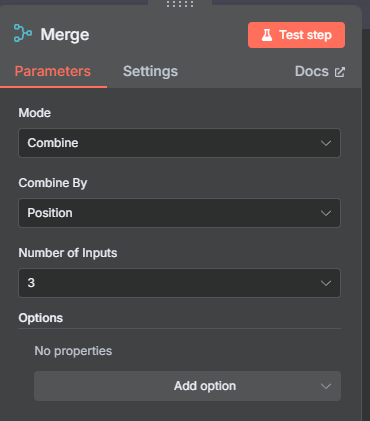Switch to the Parameters tab
This screenshot has height=421, width=370.
click(53, 71)
